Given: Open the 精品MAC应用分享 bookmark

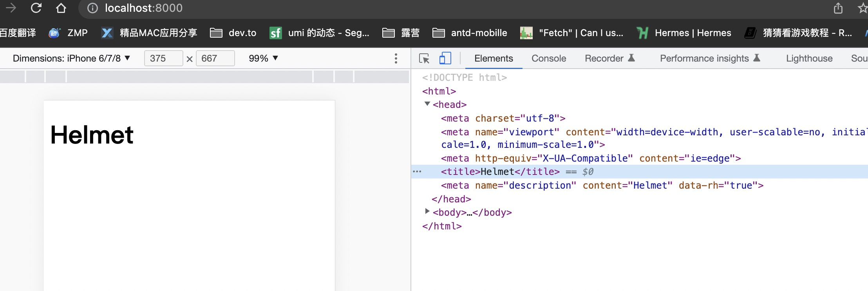Looking at the screenshot, I should (x=149, y=33).
